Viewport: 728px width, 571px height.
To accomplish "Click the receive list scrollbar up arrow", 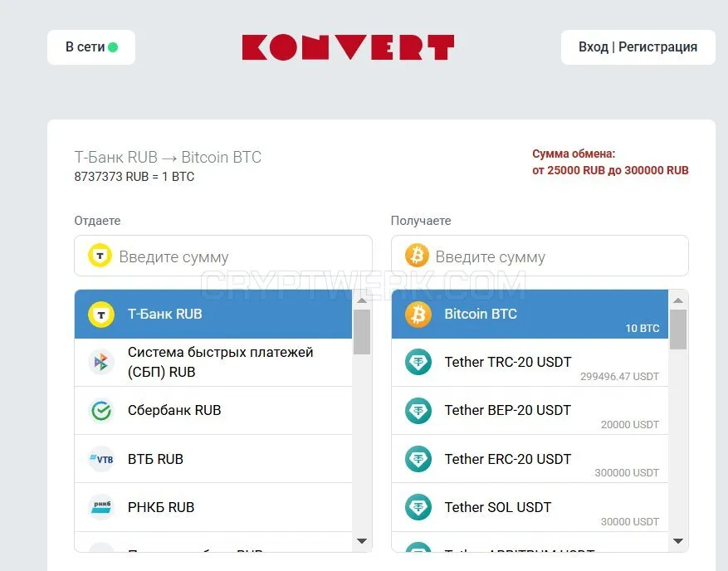I will tap(678, 300).
